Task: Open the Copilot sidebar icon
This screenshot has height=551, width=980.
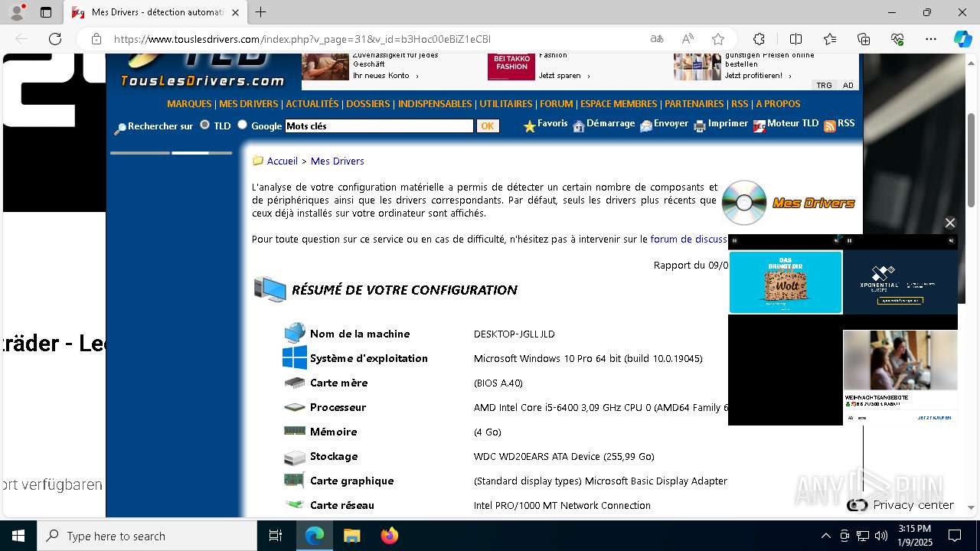Action: pos(962,39)
